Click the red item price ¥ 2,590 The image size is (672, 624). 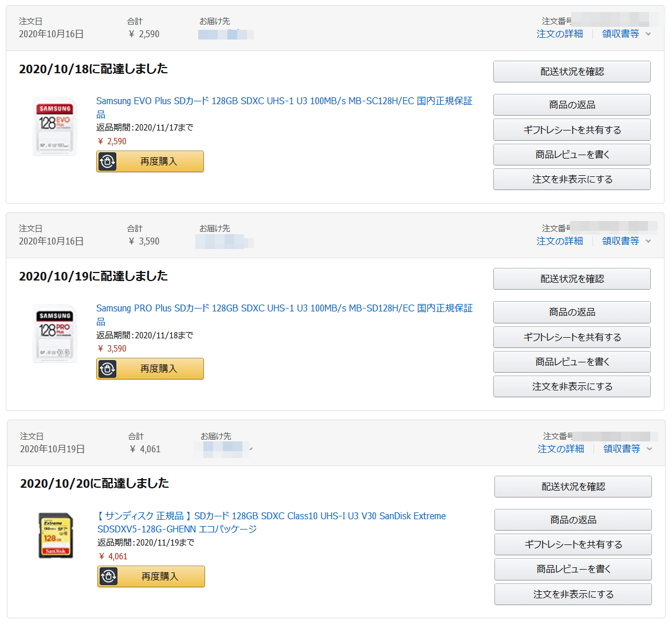pyautogui.click(x=112, y=141)
